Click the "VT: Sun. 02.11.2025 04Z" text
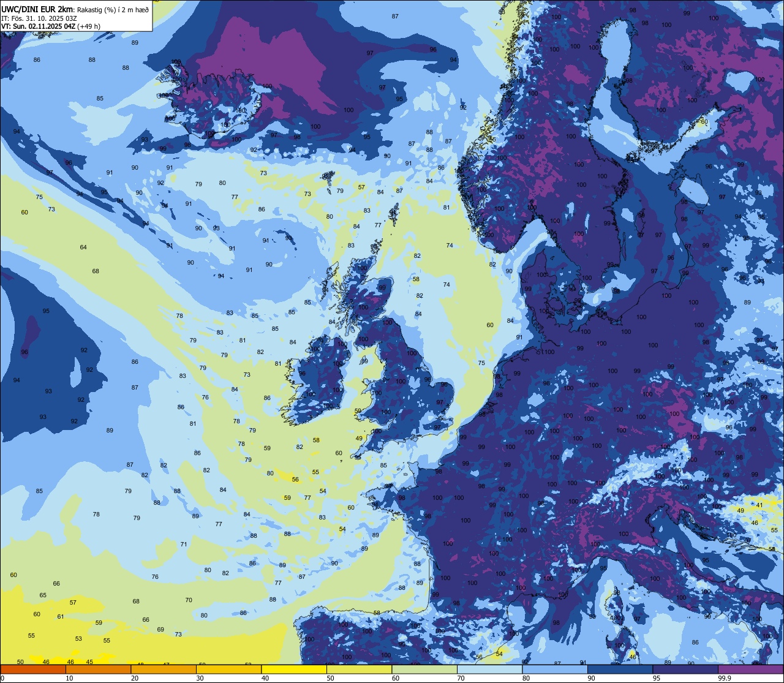Screen dimensions: 784x683 (38, 26)
